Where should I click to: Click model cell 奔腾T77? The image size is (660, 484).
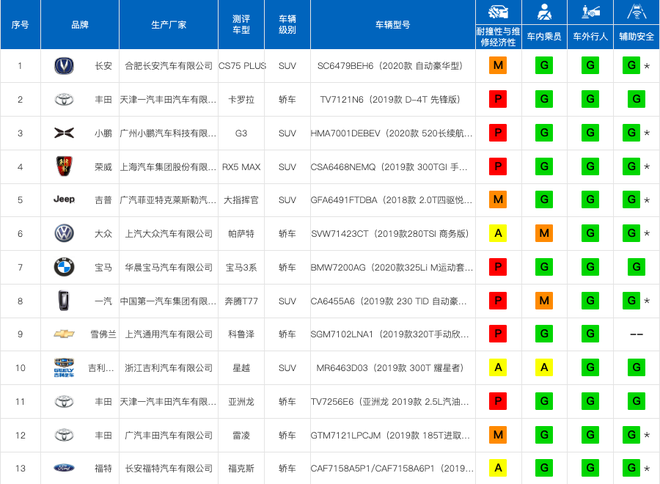click(x=241, y=301)
